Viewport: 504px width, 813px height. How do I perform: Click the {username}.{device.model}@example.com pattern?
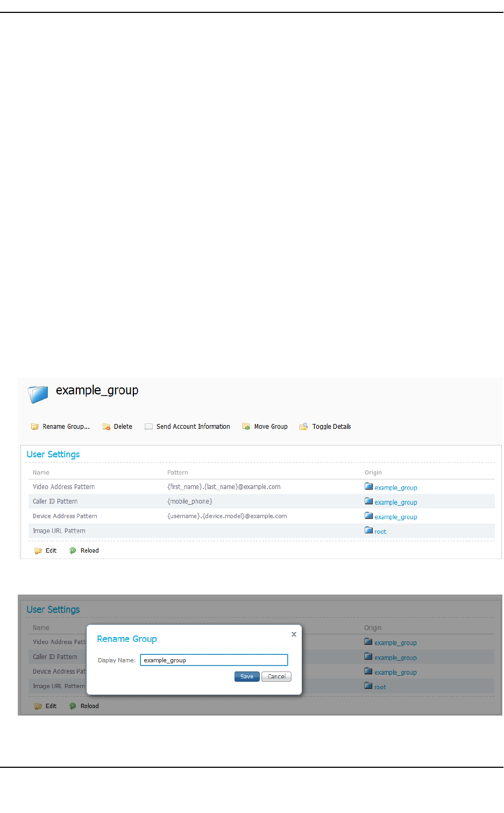[x=227, y=516]
